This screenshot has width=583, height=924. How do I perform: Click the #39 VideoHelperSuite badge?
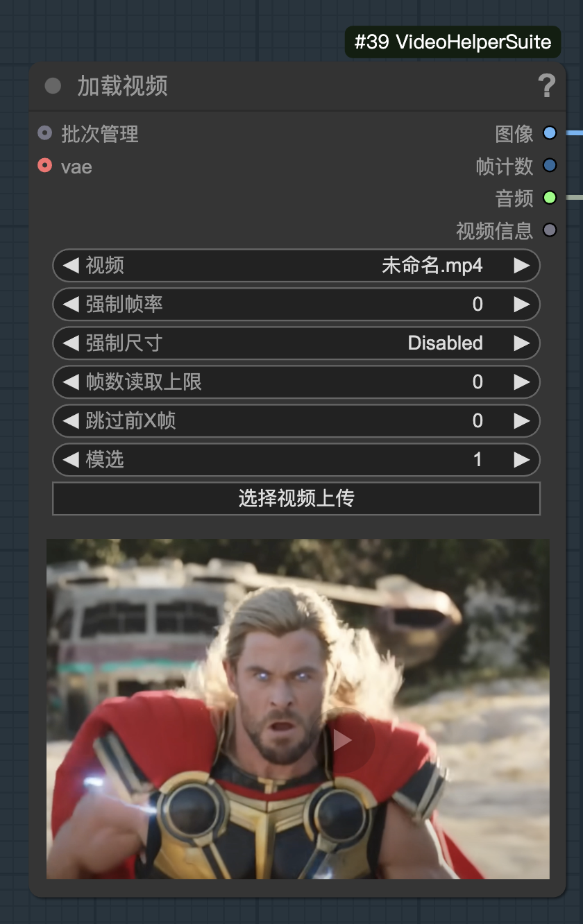[x=453, y=42]
